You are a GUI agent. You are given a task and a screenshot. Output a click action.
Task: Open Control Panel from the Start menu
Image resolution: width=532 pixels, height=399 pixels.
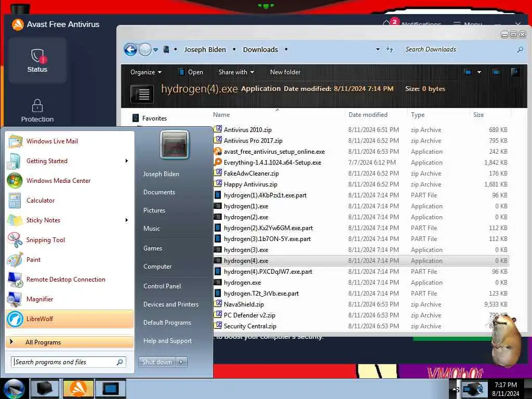click(162, 286)
